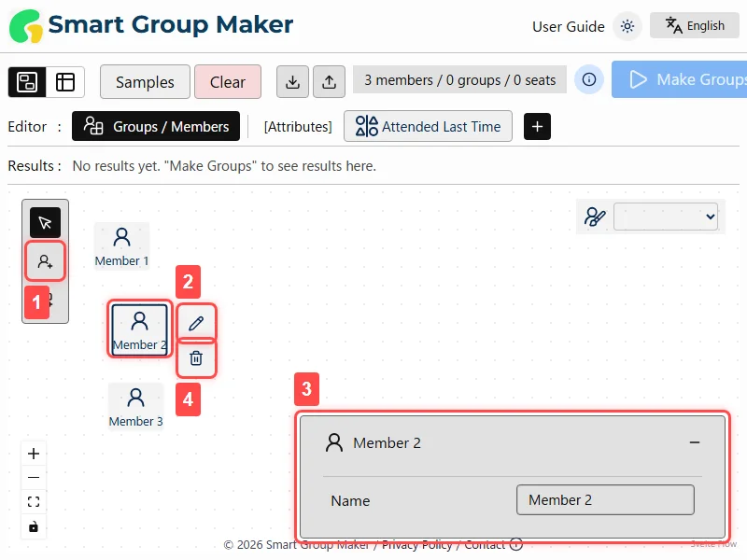Click the "No results yet" message
This screenshot has height=560, width=747.
224,166
